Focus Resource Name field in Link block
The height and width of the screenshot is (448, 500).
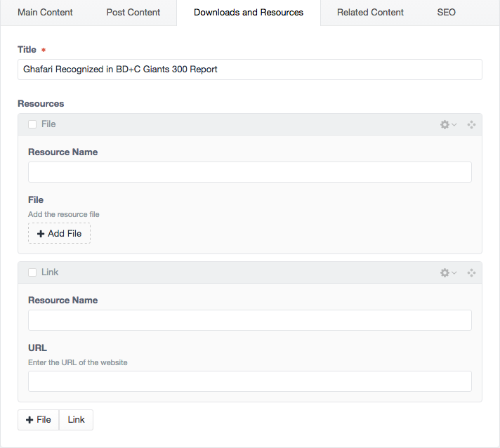250,320
